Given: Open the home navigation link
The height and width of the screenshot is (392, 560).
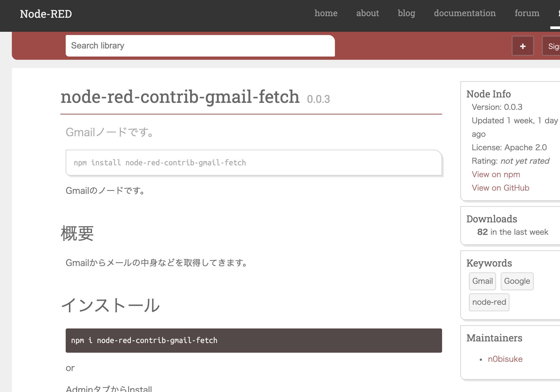Looking at the screenshot, I should pos(326,13).
